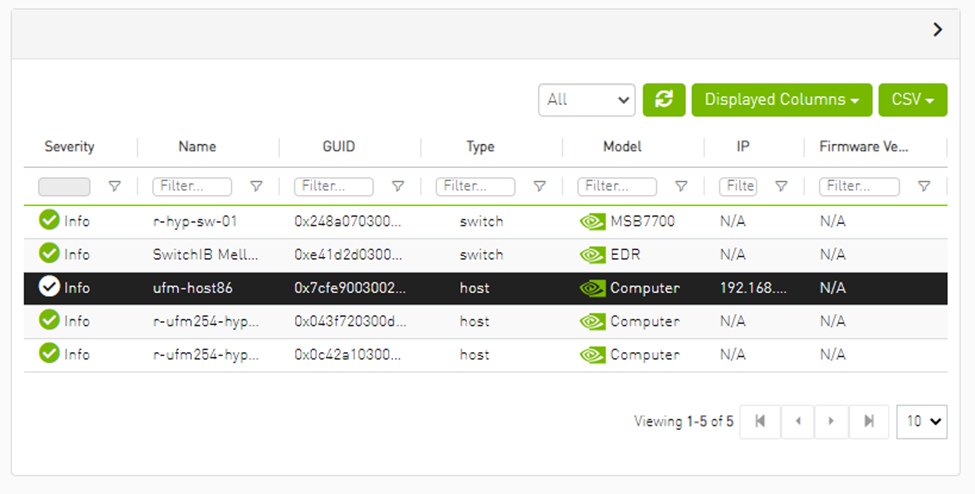Screen dimensions: 975x494
Task: Click the NVIDIA icon beside MSB7700
Action: click(592, 222)
